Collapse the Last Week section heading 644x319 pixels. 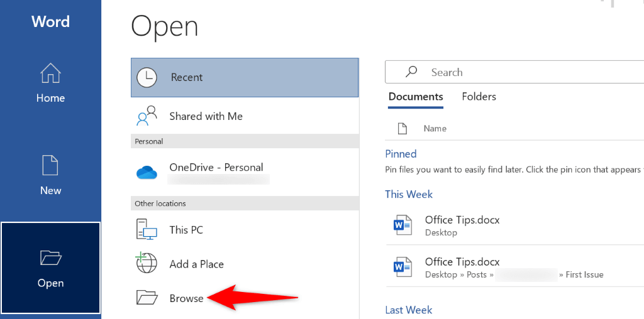pos(409,310)
